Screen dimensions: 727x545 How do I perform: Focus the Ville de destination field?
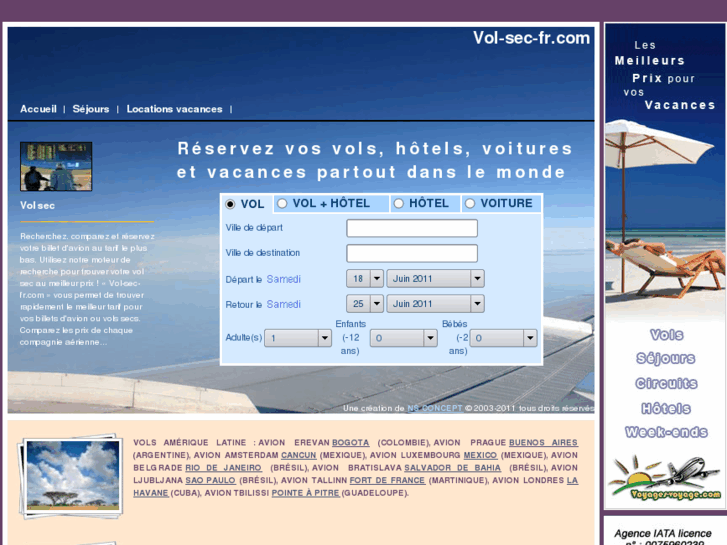412,253
